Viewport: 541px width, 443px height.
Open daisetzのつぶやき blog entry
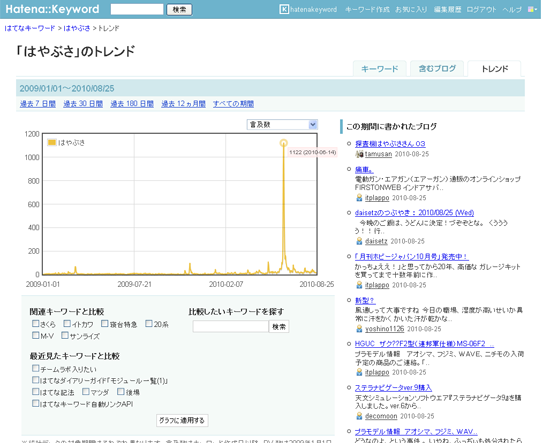414,213
